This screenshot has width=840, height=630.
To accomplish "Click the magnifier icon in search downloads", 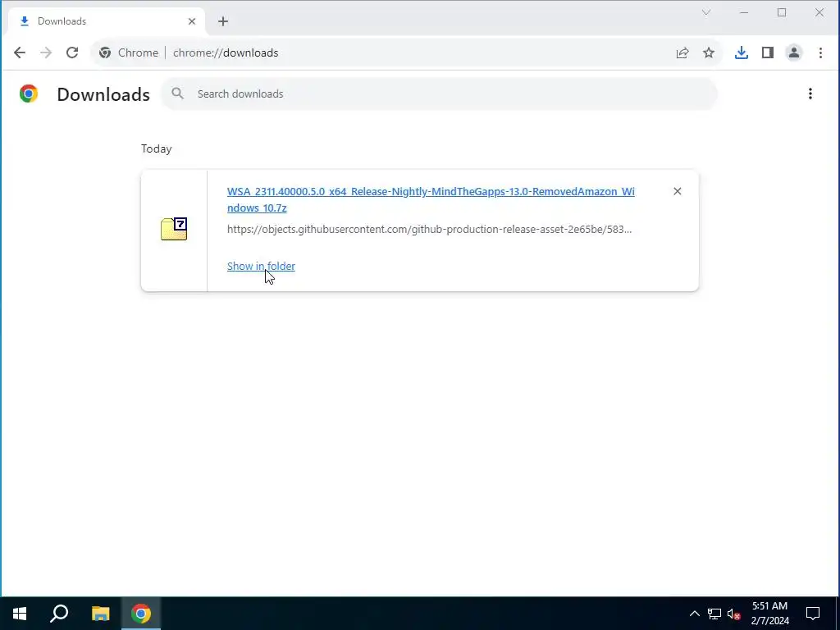I will (x=178, y=94).
